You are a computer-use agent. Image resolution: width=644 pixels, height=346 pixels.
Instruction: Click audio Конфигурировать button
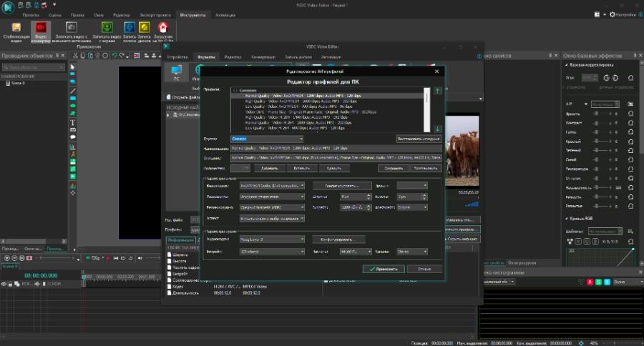[x=338, y=239]
